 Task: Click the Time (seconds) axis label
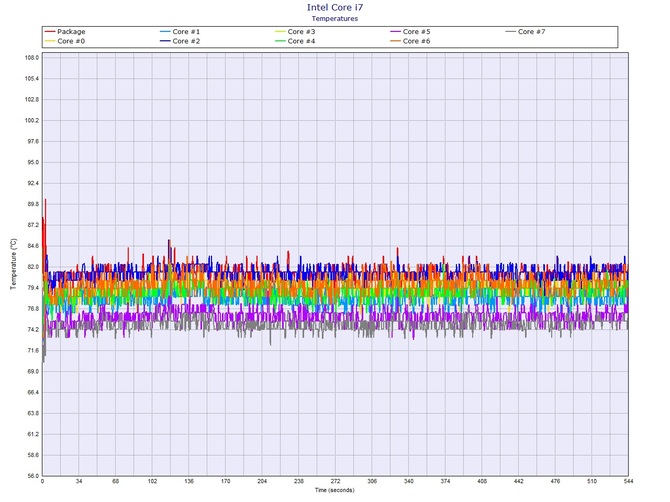(x=335, y=490)
